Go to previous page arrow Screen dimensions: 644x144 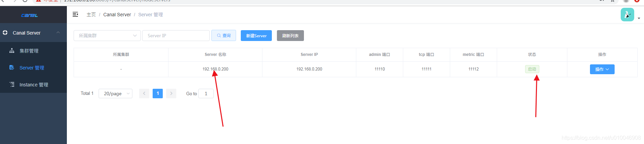(x=144, y=94)
